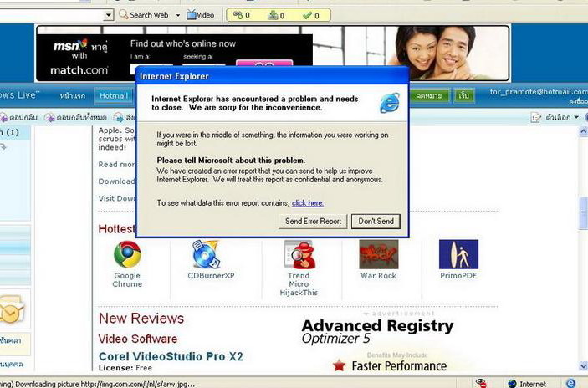The width and height of the screenshot is (588, 388).
Task: Expand the Search Web dropdown arrow
Action: [178, 15]
